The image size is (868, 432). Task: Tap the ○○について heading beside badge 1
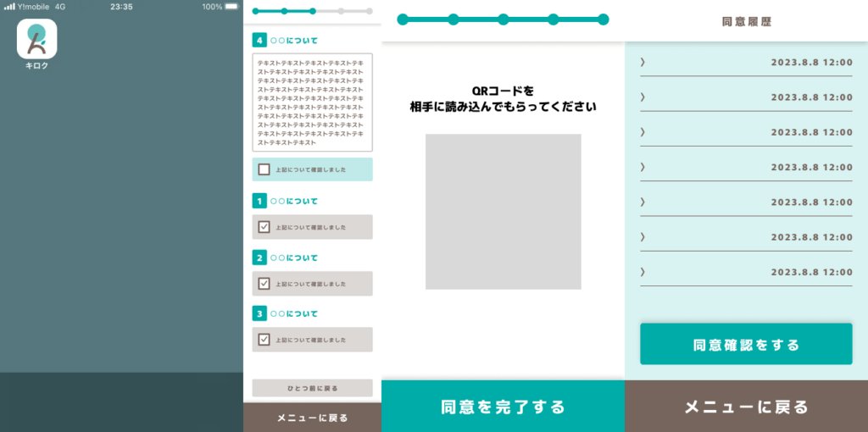click(x=294, y=201)
